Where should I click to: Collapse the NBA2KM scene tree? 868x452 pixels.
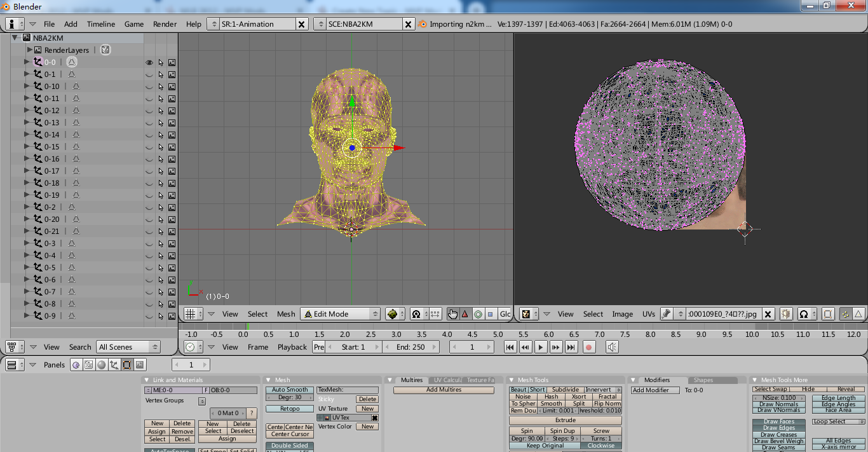click(15, 38)
